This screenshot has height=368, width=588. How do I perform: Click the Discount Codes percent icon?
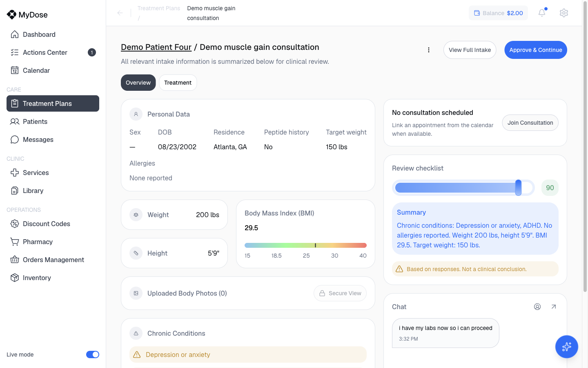tap(15, 224)
